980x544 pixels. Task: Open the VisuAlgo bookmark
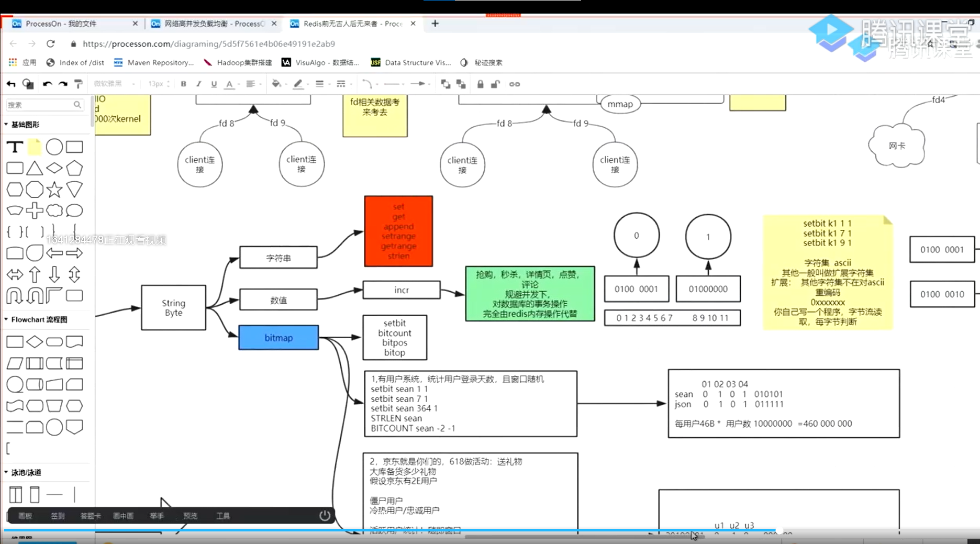coord(321,62)
